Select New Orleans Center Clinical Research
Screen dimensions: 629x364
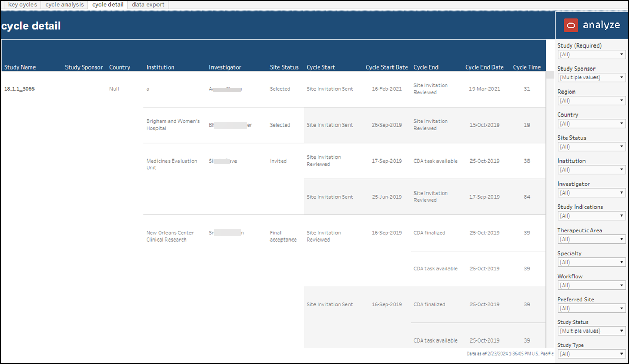(170, 236)
